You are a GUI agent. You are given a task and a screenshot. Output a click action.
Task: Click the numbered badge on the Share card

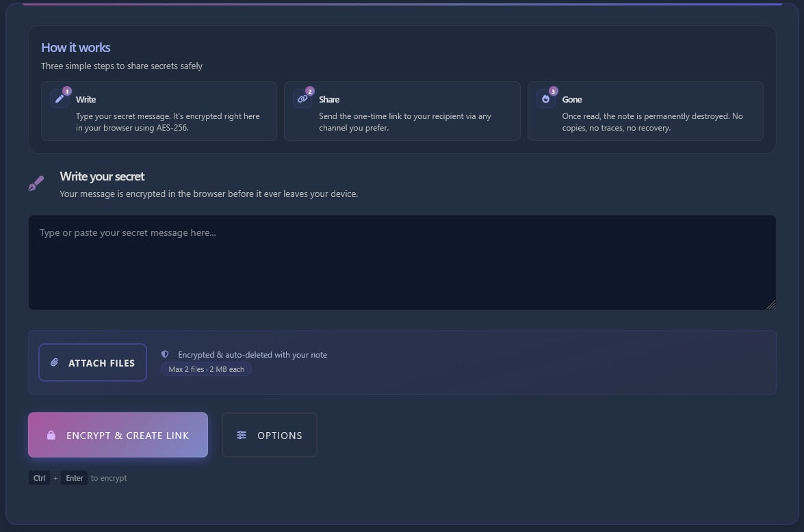tap(309, 90)
